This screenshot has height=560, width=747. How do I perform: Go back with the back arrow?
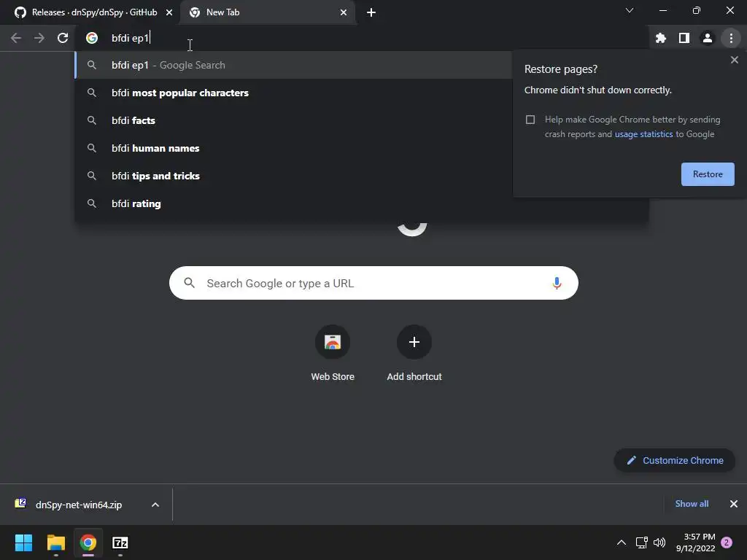16,38
